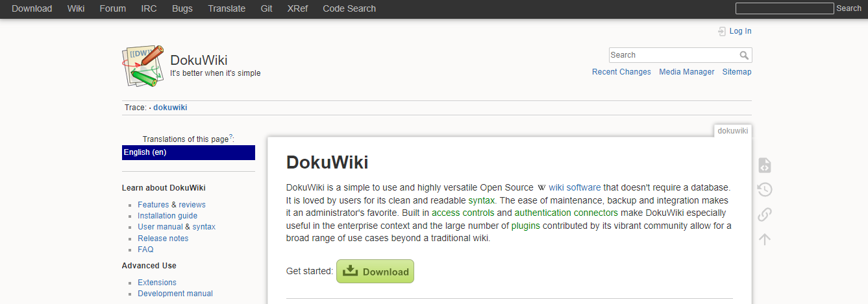Open the sidebar syntax link
868x304 pixels.
204,227
